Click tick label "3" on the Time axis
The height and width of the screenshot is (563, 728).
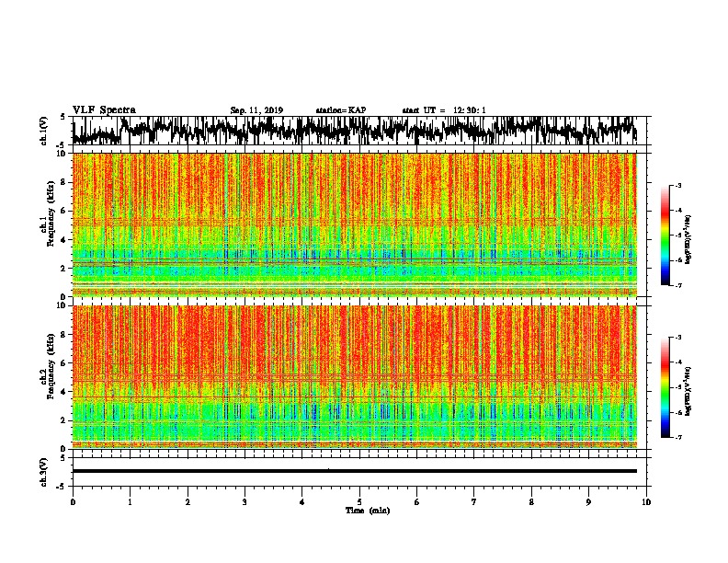click(x=245, y=502)
